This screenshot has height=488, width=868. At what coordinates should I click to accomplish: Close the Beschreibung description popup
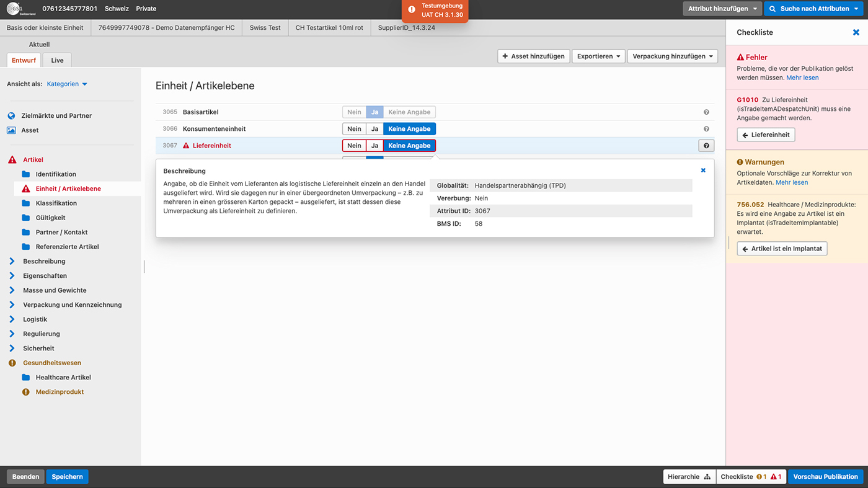[x=703, y=170]
